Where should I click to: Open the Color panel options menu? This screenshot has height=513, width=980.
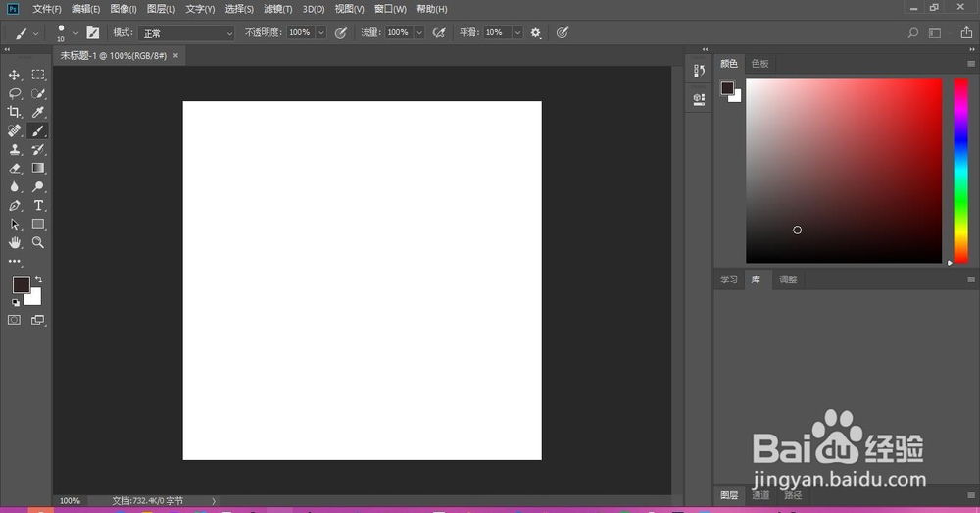pyautogui.click(x=970, y=64)
